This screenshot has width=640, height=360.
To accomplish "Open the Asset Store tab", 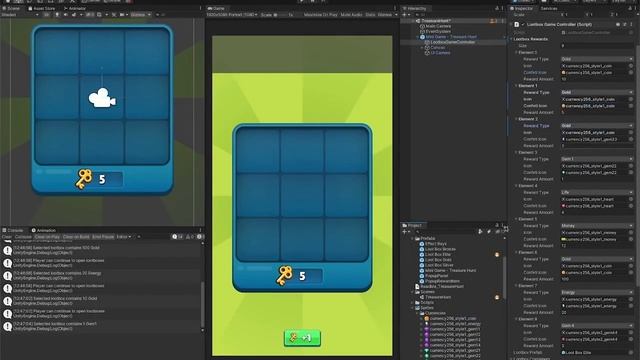I will (x=42, y=8).
